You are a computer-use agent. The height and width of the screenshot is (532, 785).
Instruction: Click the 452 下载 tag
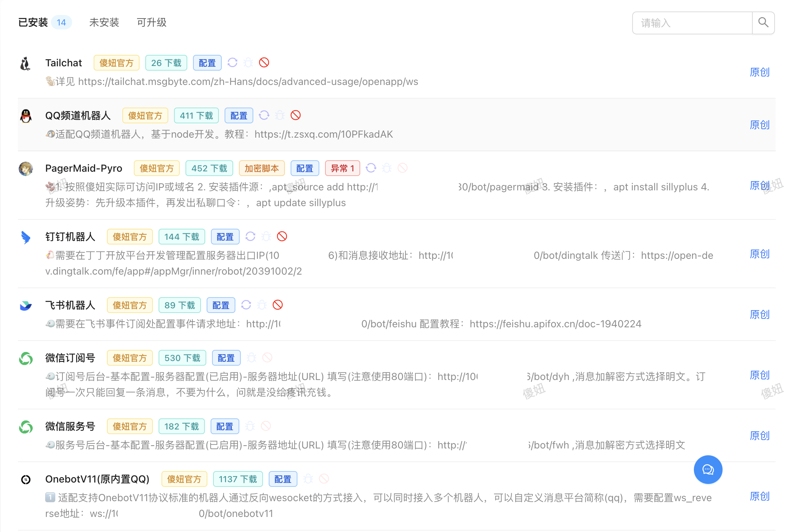pos(209,168)
